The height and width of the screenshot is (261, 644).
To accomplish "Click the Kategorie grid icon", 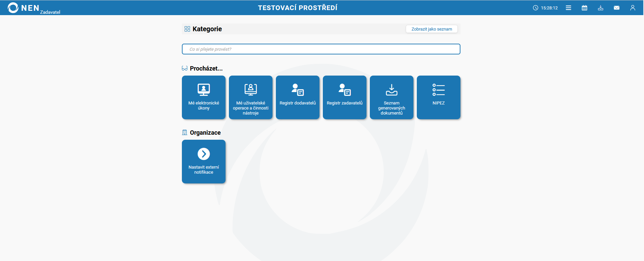I will [x=187, y=29].
